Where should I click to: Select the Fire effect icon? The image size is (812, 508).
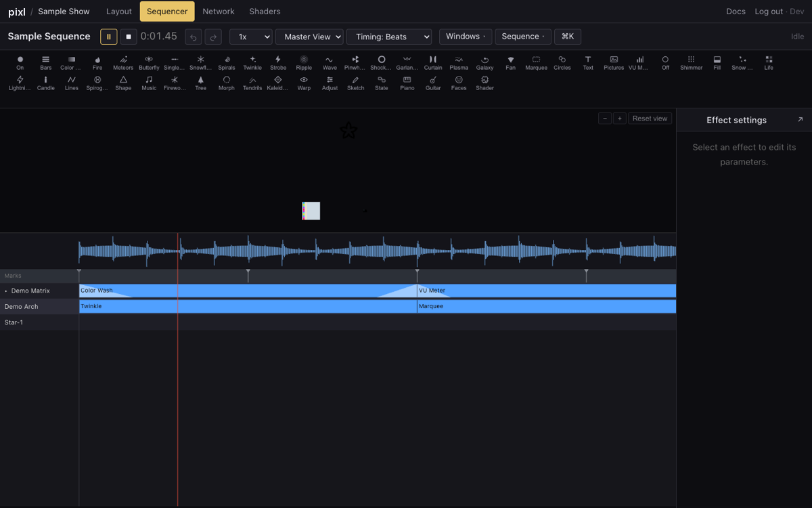[97, 63]
